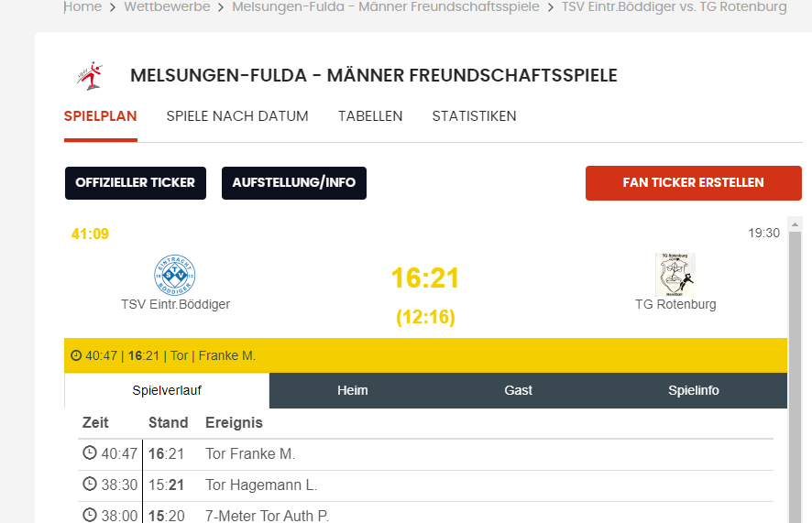Switch to Spiele nach Datum tab
This screenshot has height=523, width=812.
pos(237,116)
